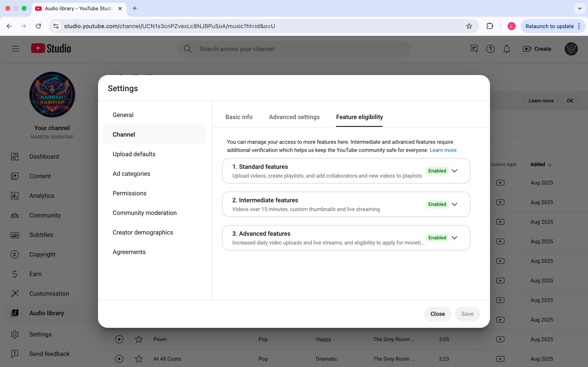Select Upload defaults in settings sidebar
This screenshot has height=367, width=588.
[134, 154]
